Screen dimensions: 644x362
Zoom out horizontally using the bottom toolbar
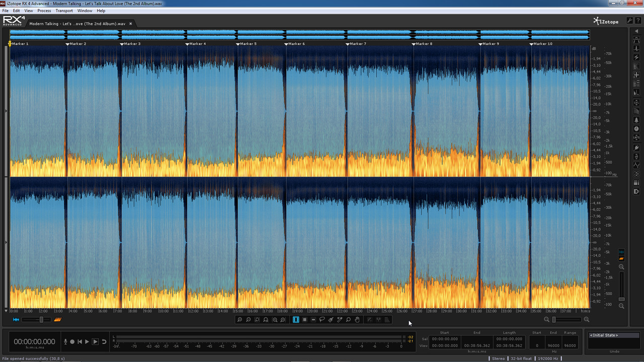[x=248, y=320]
